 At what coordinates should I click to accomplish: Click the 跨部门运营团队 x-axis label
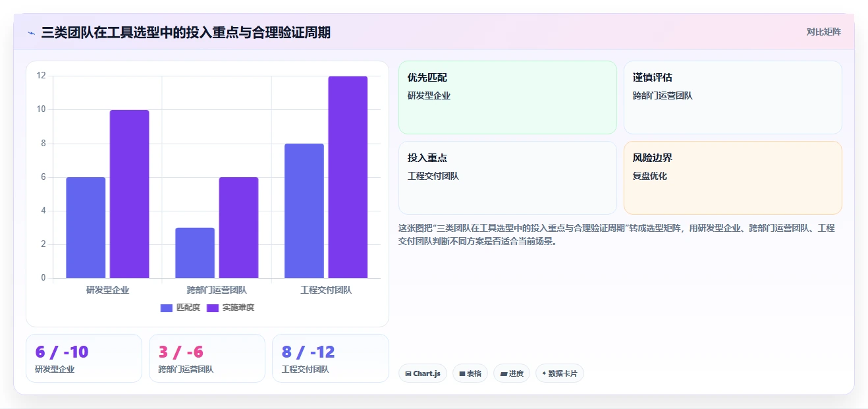coord(217,290)
